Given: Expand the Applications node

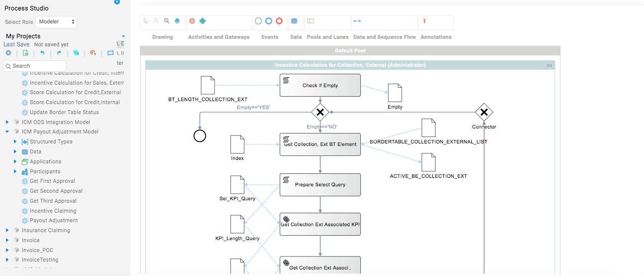Looking at the screenshot, I should tap(15, 161).
